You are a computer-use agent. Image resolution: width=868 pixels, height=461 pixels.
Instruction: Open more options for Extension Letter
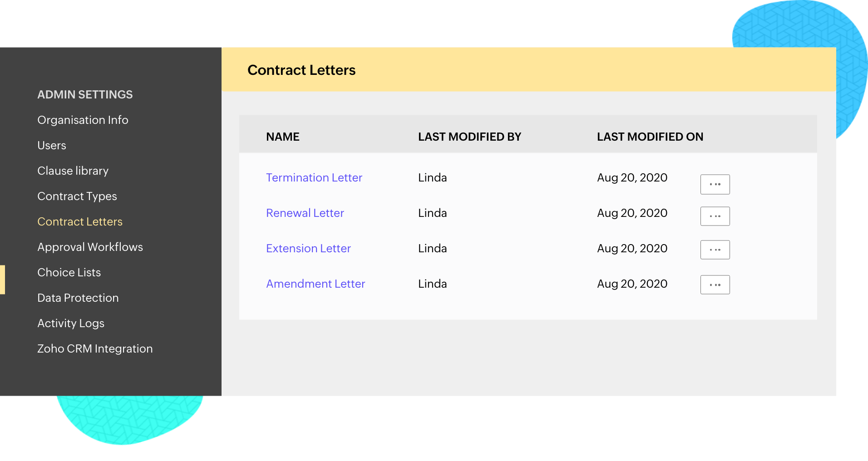tap(715, 250)
